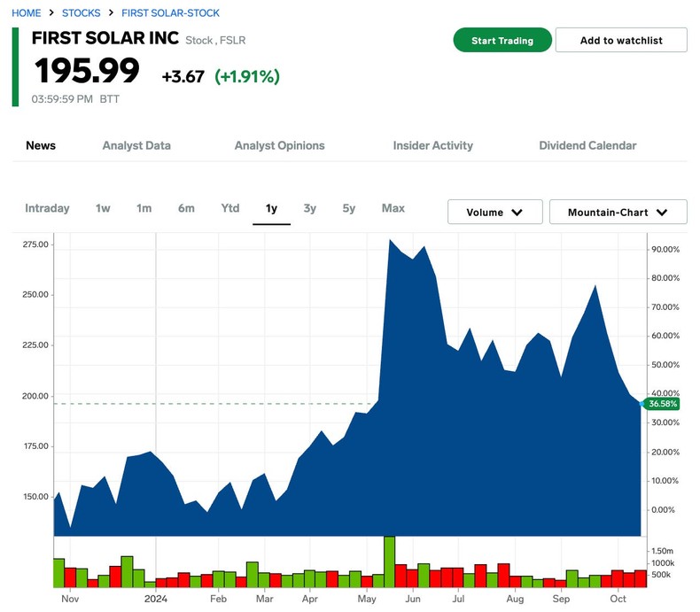Switch chart range to 1w
700x612 pixels.
103,208
